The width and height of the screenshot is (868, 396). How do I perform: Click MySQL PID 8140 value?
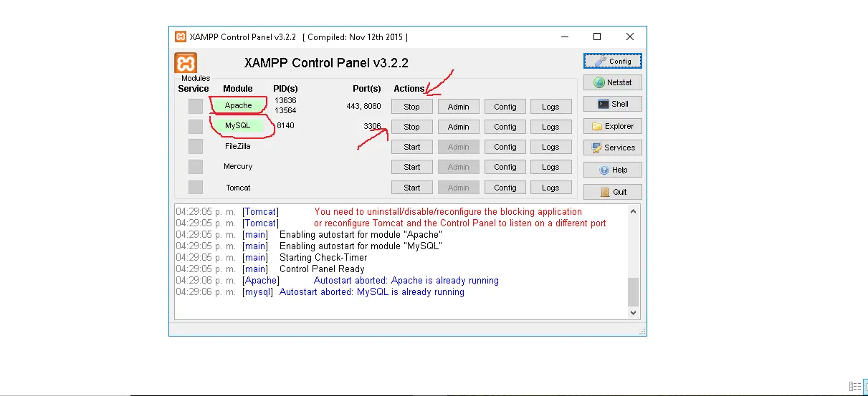click(x=285, y=125)
